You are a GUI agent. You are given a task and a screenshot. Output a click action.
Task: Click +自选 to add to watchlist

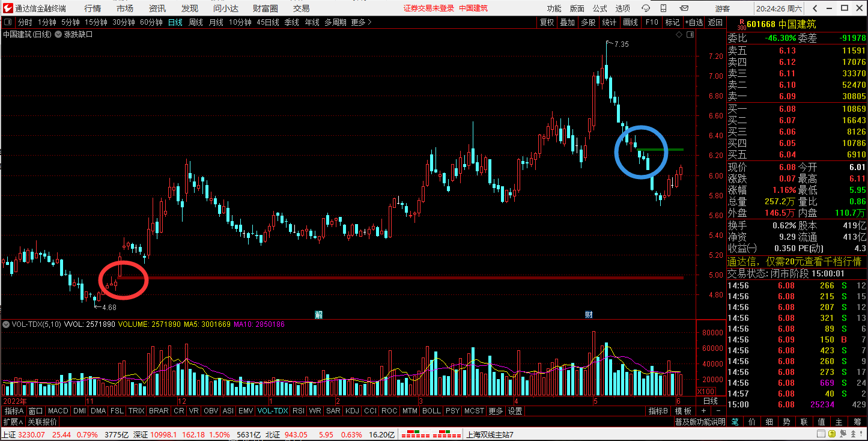694,22
